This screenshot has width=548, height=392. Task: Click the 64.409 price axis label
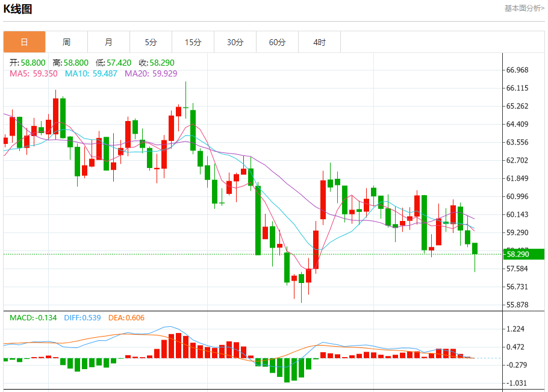point(517,124)
